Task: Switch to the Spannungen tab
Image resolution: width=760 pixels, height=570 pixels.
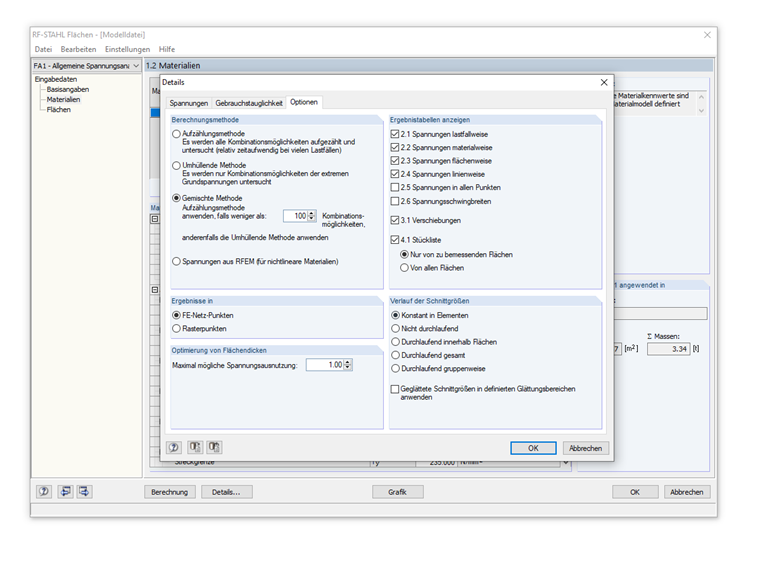Action: pyautogui.click(x=189, y=103)
